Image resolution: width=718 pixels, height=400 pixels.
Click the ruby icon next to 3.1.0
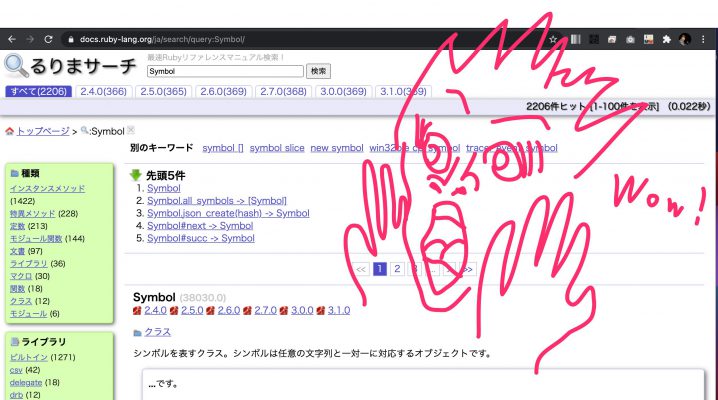point(321,310)
